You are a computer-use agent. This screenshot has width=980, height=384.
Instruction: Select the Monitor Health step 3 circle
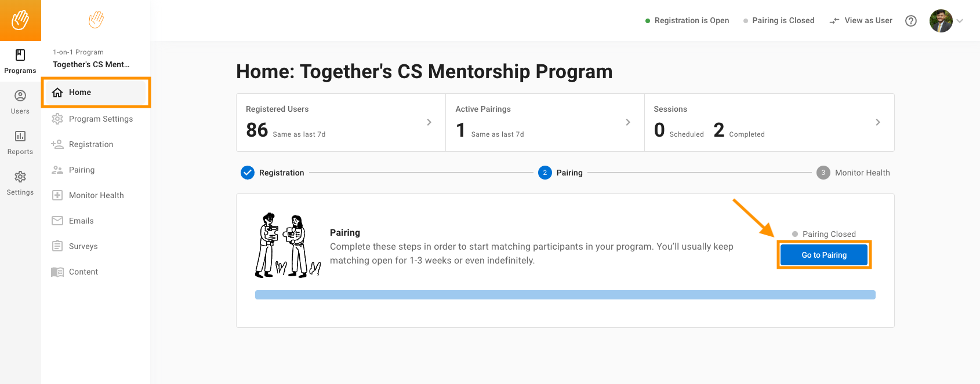pyautogui.click(x=823, y=173)
